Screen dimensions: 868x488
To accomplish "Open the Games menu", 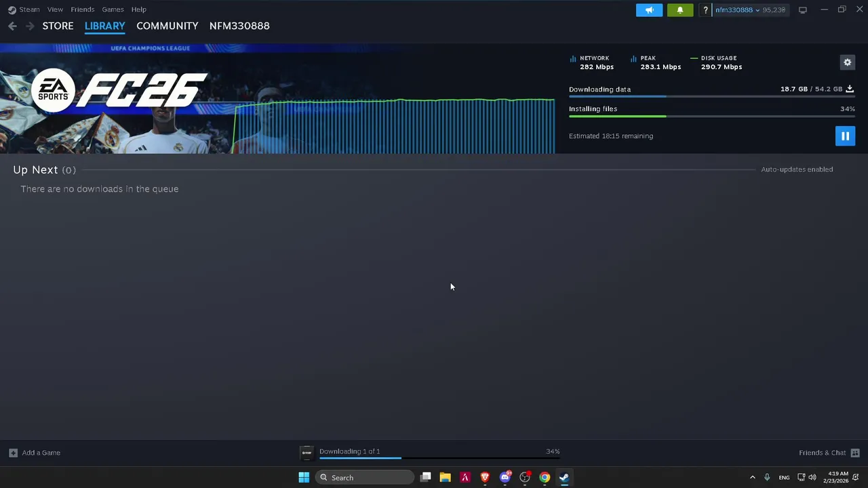I will pyautogui.click(x=113, y=9).
